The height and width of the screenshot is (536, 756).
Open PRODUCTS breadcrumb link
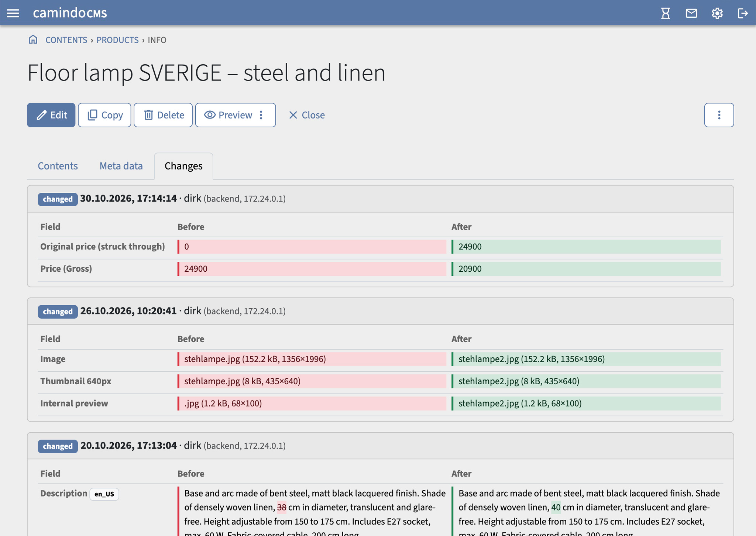117,40
